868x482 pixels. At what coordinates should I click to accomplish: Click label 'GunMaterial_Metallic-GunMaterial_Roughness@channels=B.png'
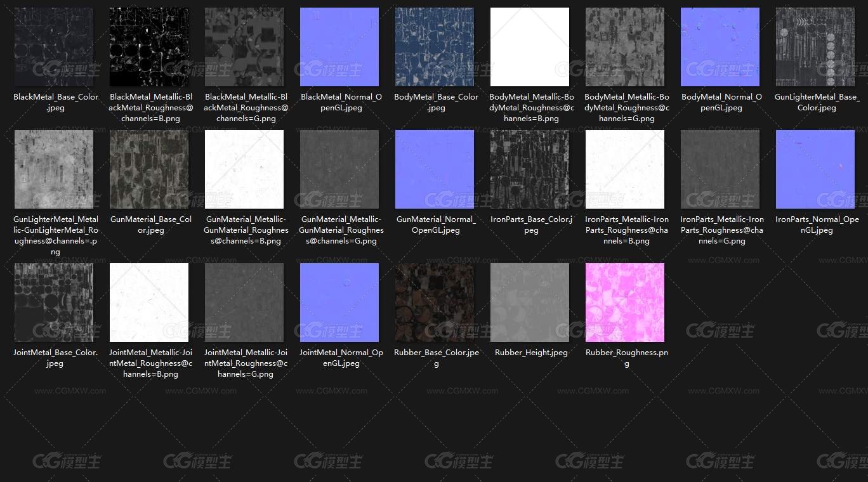(246, 230)
